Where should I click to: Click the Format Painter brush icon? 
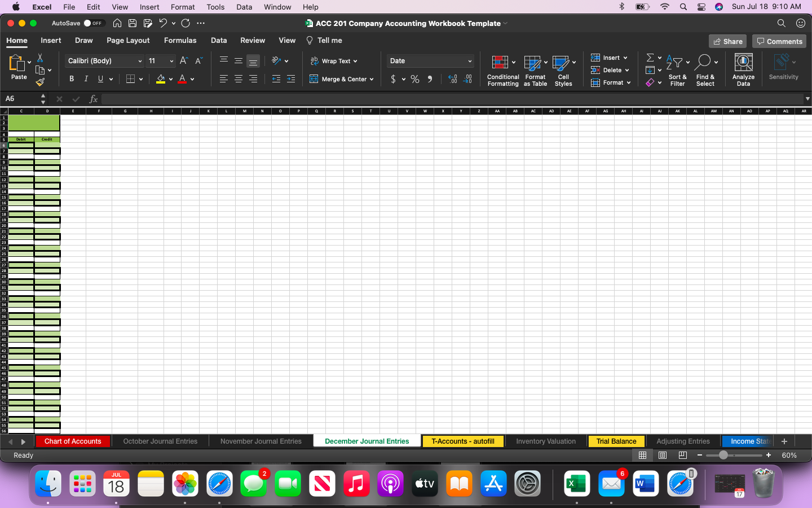[x=40, y=82]
